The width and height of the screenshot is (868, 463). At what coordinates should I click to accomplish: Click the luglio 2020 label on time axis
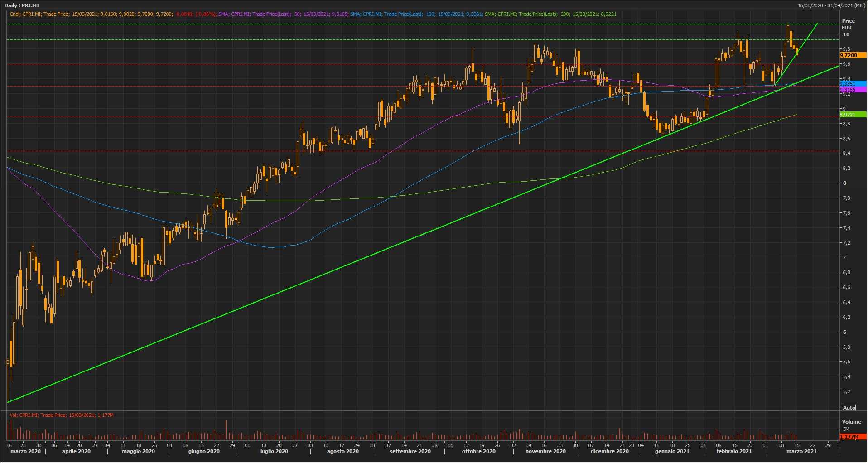[274, 451]
